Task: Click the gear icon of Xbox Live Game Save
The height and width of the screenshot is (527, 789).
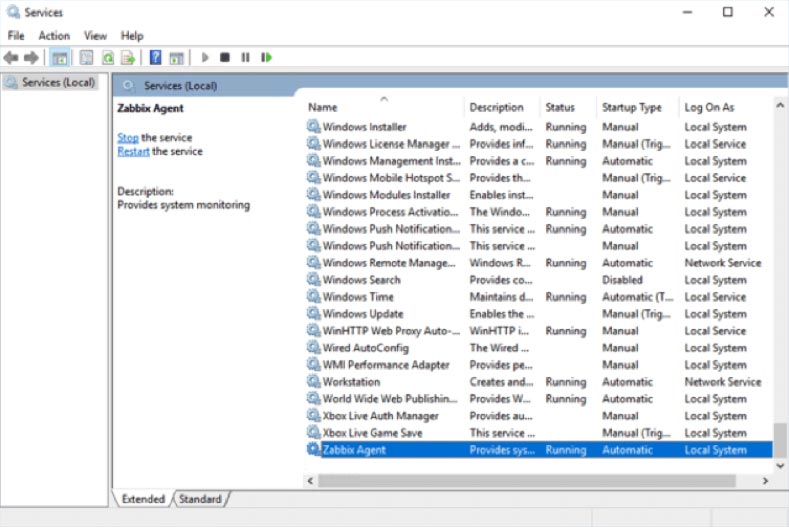Action: coord(313,432)
